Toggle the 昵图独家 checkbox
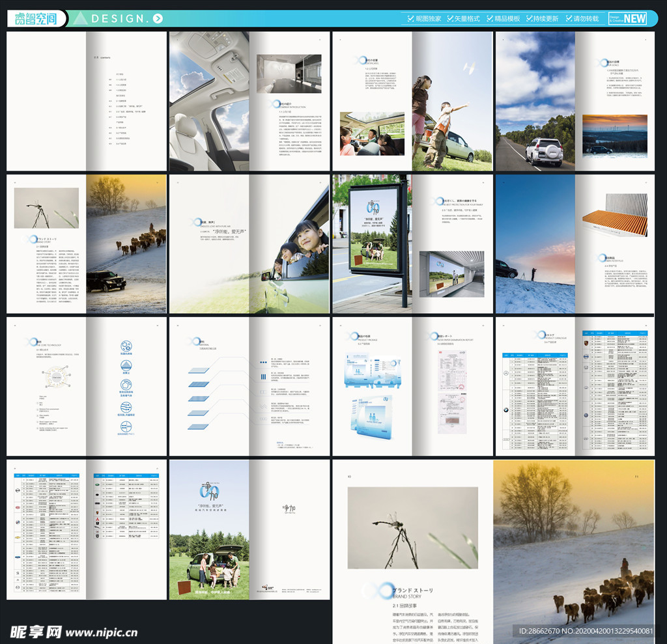Viewport: 667px width, 644px height. click(x=410, y=19)
